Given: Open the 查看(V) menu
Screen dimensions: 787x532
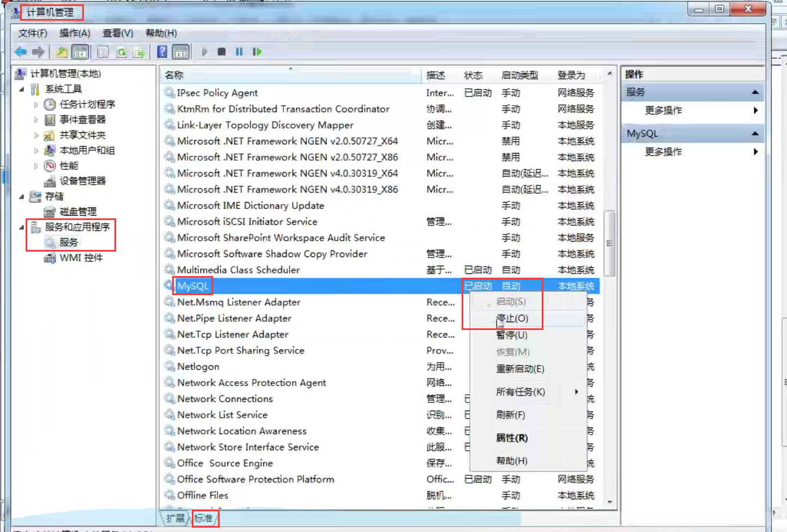Looking at the screenshot, I should (118, 33).
